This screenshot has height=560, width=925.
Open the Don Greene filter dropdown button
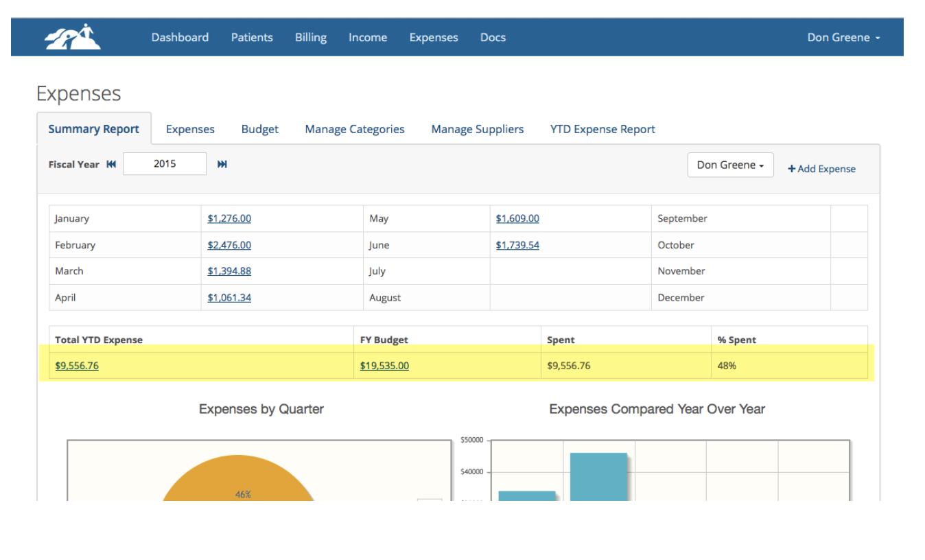point(730,165)
